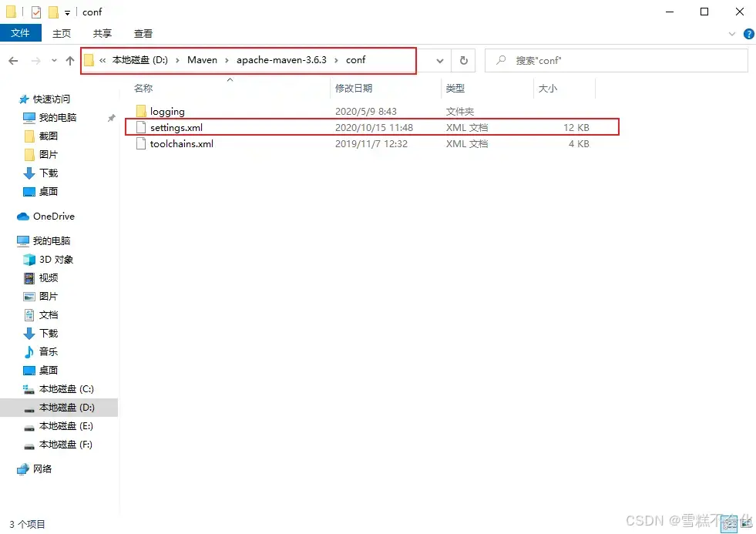Viewport: 756px width, 534px height.
Task: Expand the ribbon with the top-right chevron
Action: tap(731, 33)
